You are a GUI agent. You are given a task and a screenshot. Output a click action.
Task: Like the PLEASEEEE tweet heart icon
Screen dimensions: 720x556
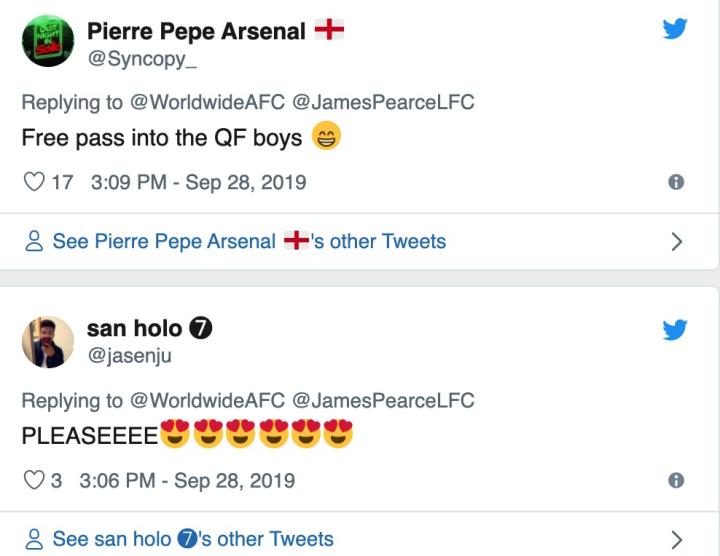[34, 480]
